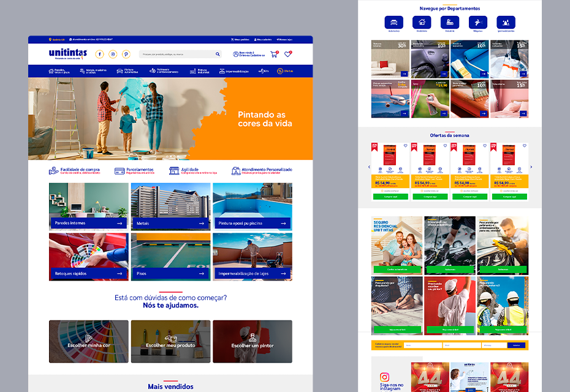
Task: Click the second newsletter input field
Action: pos(462,345)
